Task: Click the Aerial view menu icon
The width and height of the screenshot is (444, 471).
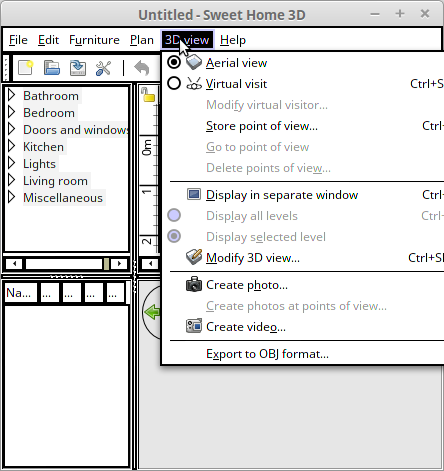Action: pyautogui.click(x=194, y=62)
